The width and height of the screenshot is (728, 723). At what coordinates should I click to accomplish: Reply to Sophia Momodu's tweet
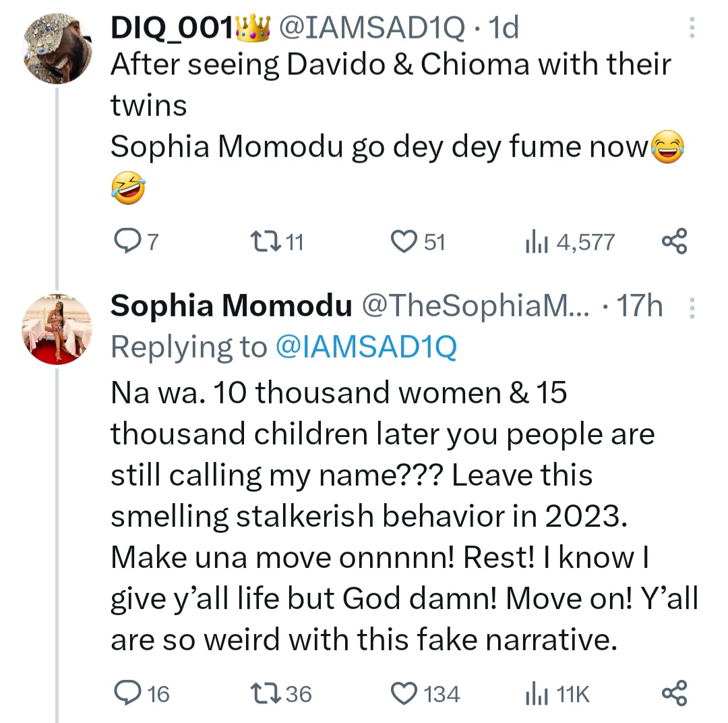coord(125,693)
